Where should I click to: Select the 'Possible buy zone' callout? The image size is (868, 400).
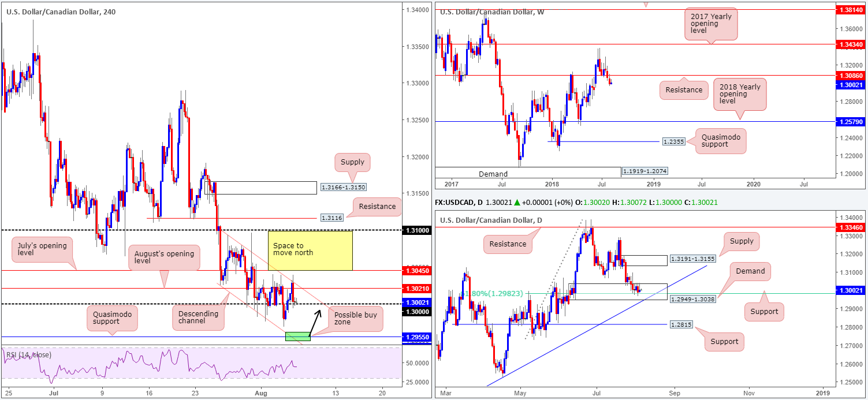(355, 319)
